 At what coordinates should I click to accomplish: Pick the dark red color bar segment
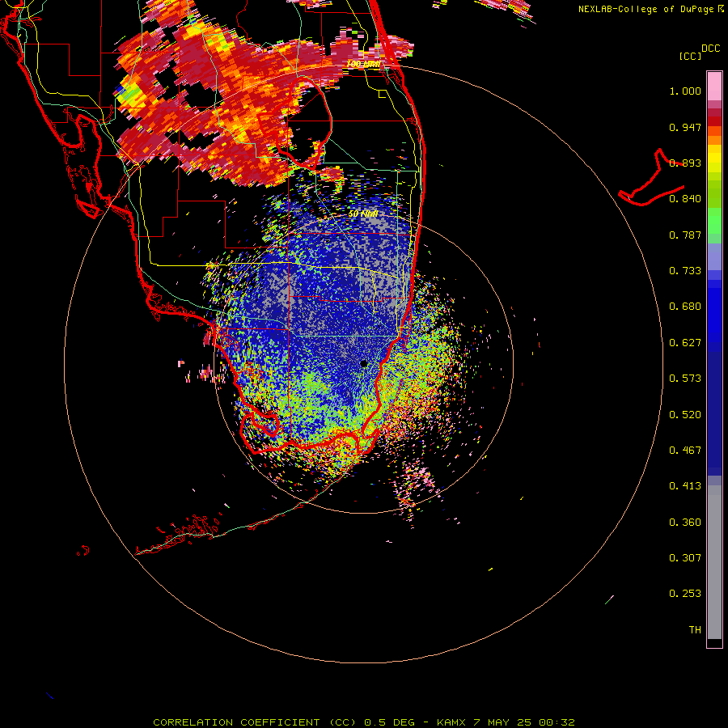714,121
